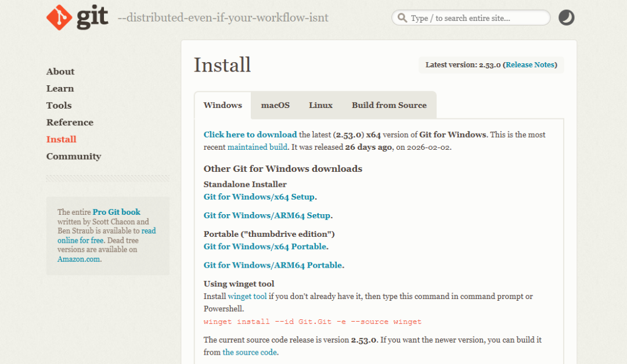Click the '26 days ago' release text
This screenshot has width=627, height=364.
[x=368, y=147]
